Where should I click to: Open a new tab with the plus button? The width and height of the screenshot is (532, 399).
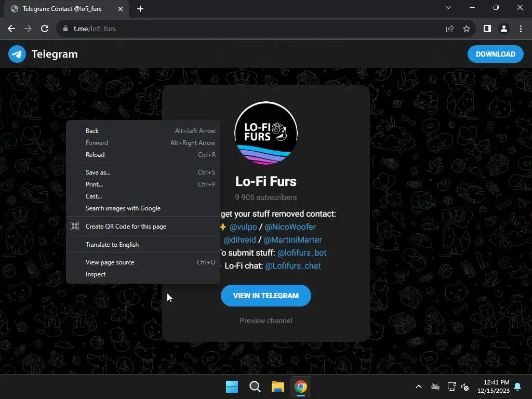[x=140, y=9]
